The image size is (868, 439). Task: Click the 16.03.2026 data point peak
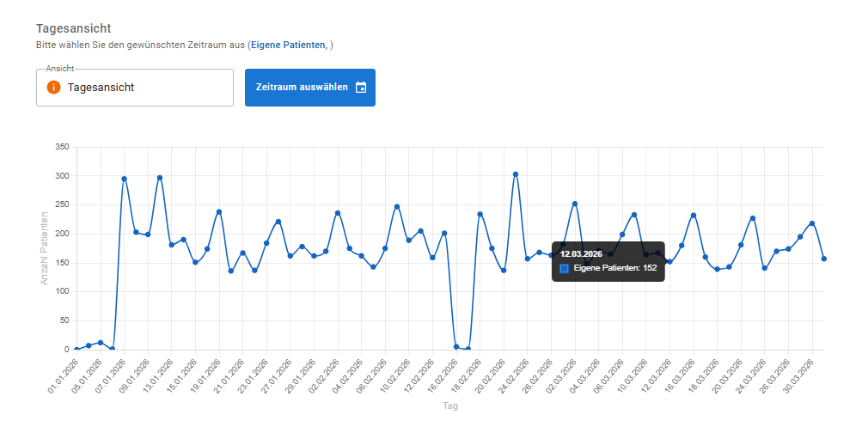[693, 215]
